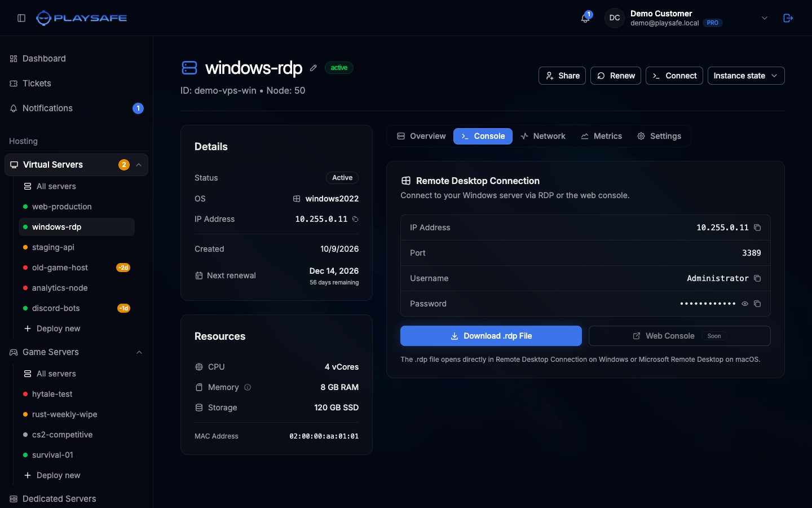
Task: Select hytale-test game server
Action: [x=77, y=394]
